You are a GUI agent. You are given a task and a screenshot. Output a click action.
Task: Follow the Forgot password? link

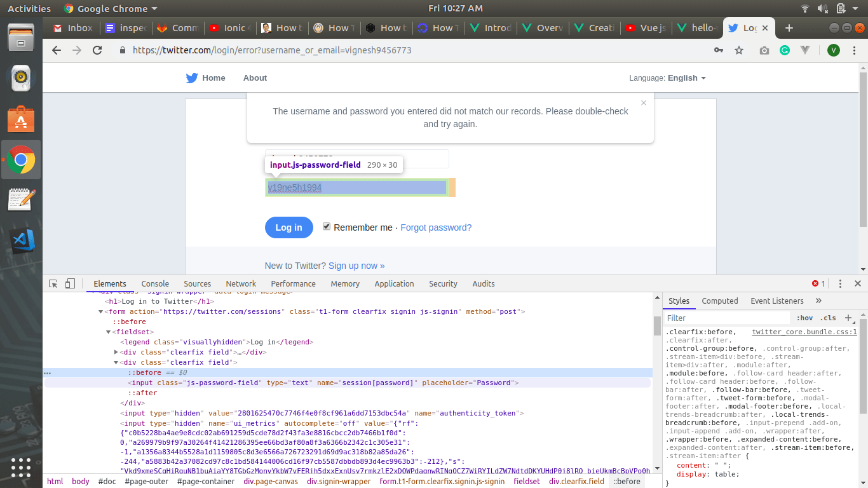pos(436,227)
